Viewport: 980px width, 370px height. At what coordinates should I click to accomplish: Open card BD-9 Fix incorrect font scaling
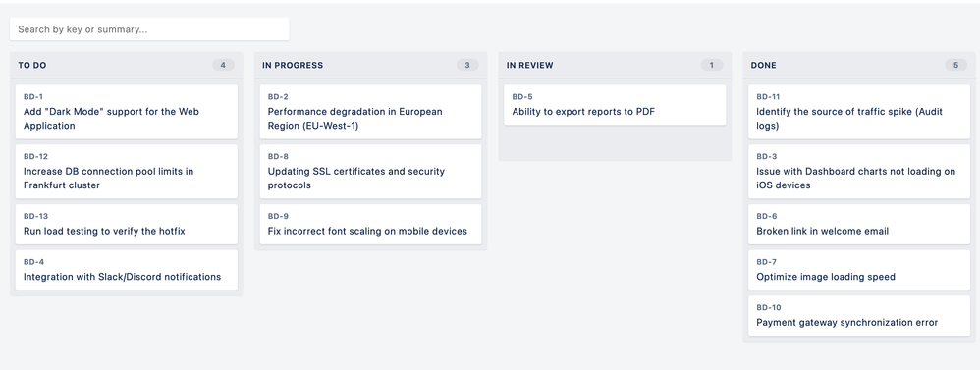point(370,225)
